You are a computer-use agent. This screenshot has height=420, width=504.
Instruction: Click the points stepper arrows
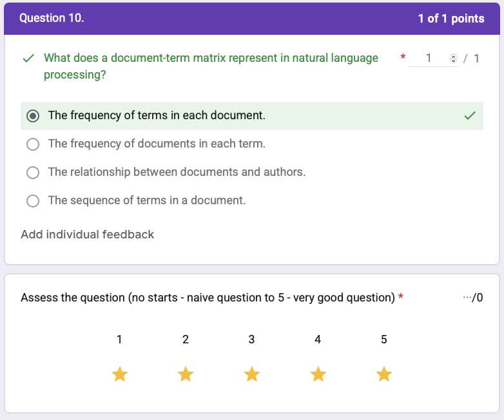(452, 59)
